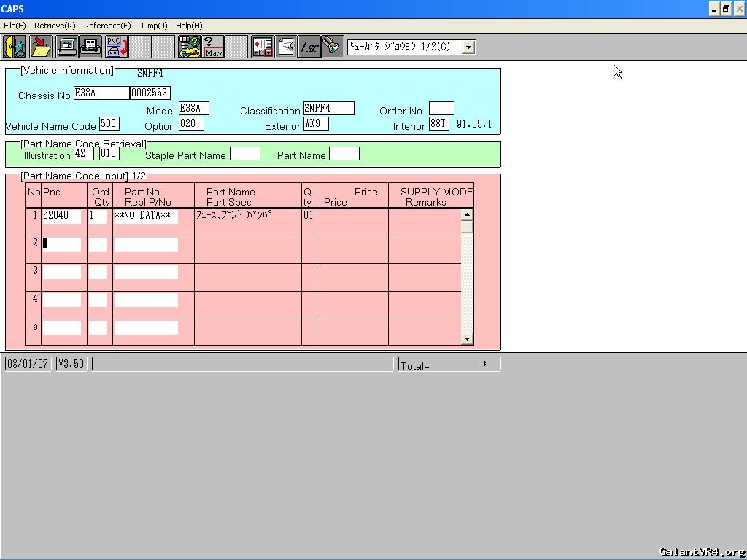The width and height of the screenshot is (747, 560).
Task: Click the flashlight search toolbar icon
Action: (333, 47)
